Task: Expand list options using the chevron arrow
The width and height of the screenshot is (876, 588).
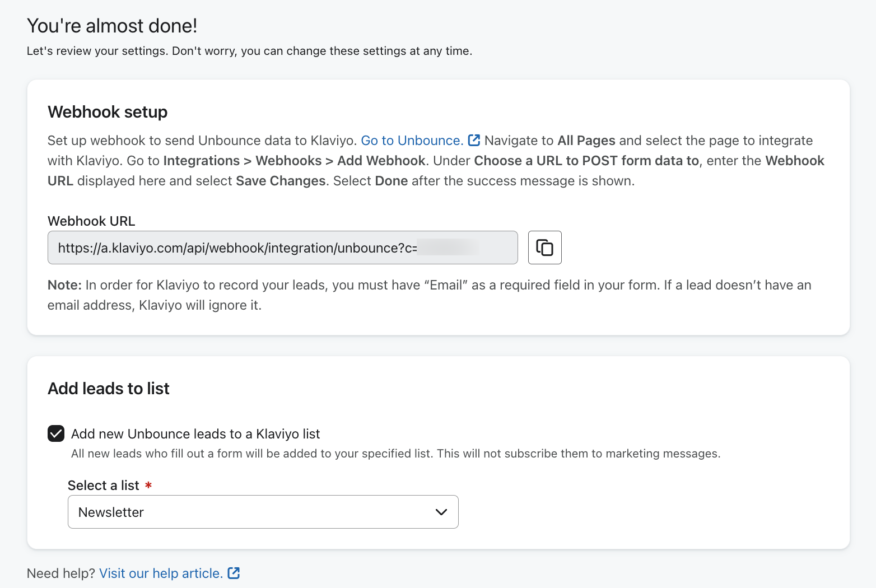Action: [x=441, y=512]
